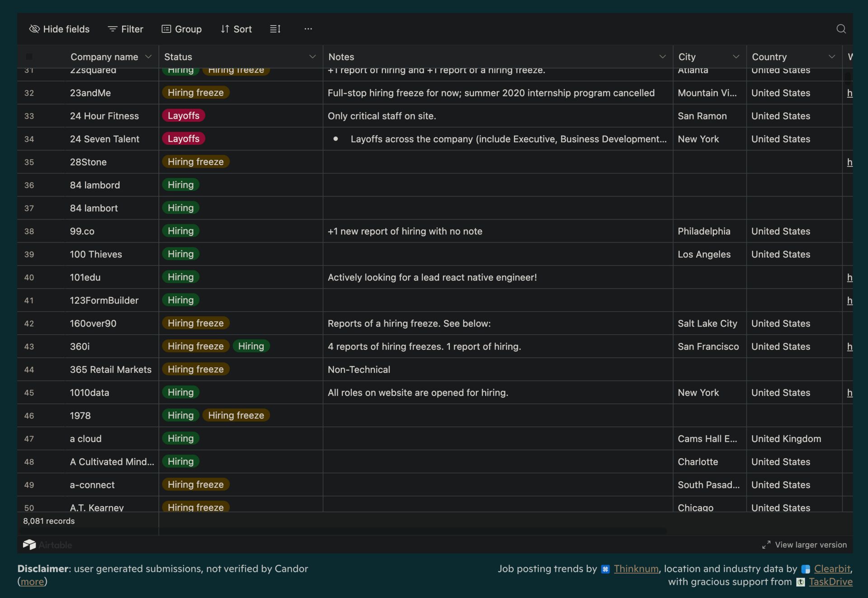Image resolution: width=868 pixels, height=598 pixels.
Task: Click the TaskDrive logo icon
Action: (x=801, y=582)
